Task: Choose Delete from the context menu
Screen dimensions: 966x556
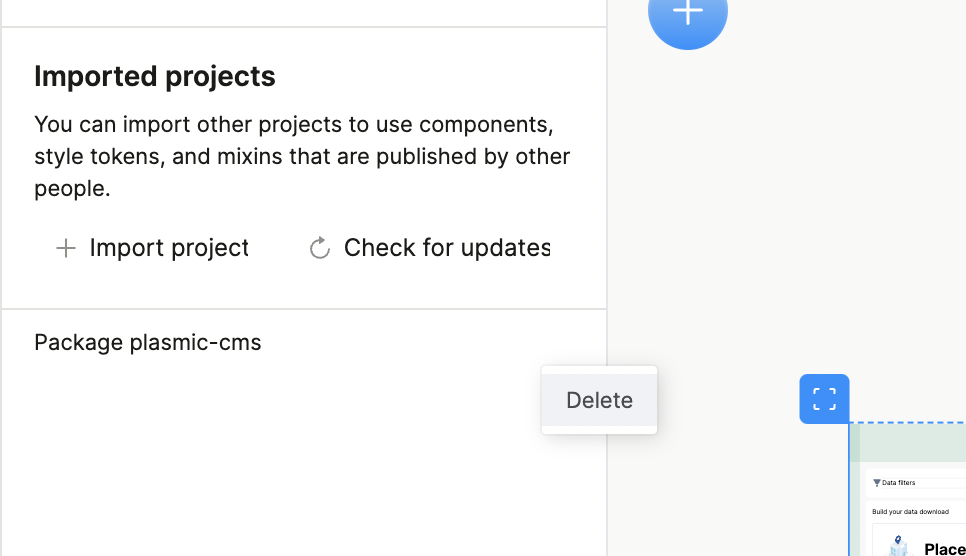Action: (x=599, y=400)
